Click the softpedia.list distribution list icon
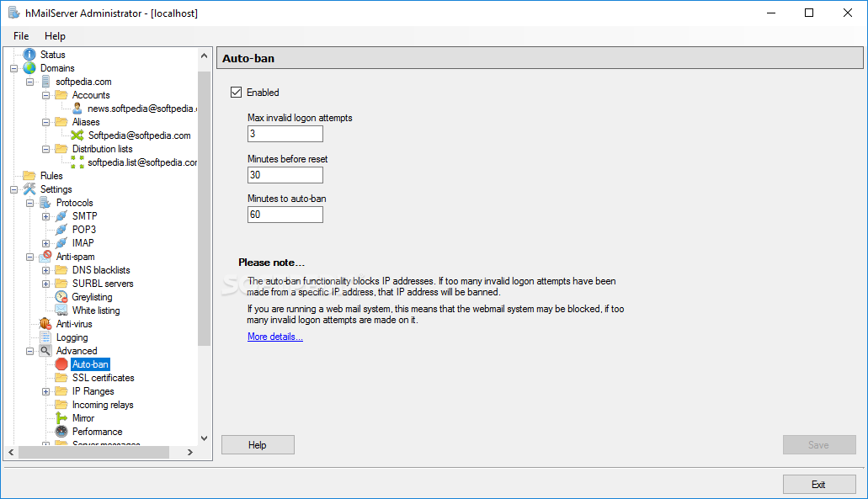868x499 pixels. [x=77, y=162]
